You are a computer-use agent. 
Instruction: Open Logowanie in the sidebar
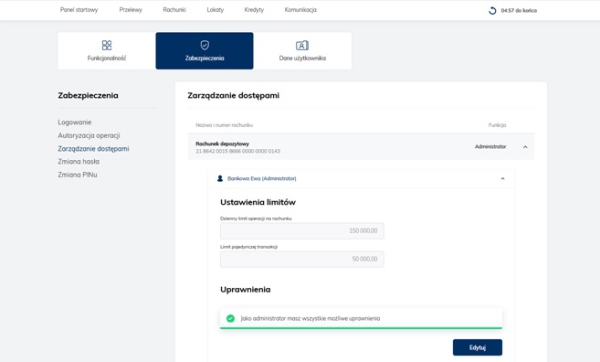(75, 122)
